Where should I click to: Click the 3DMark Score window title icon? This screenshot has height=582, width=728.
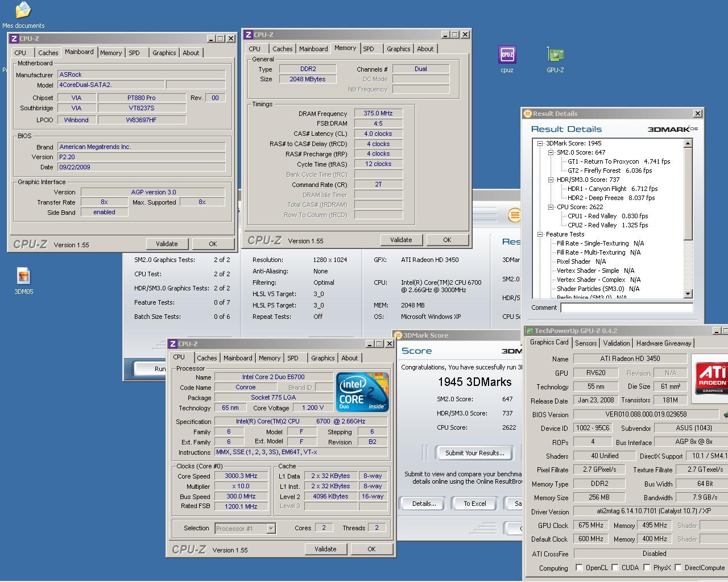398,335
